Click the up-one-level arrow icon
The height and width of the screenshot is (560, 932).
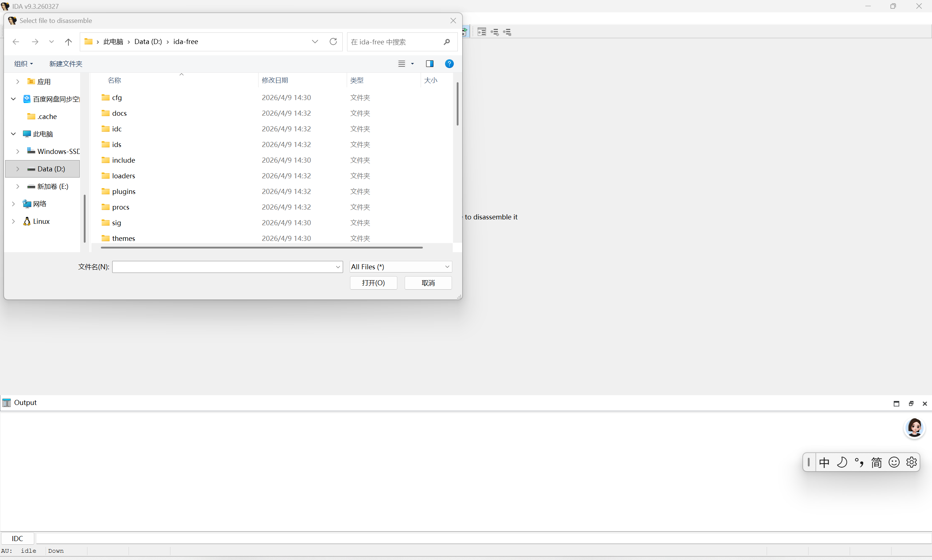68,42
